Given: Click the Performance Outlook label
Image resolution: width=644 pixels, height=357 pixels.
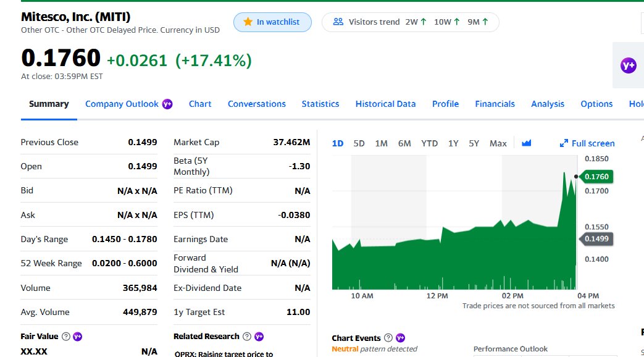Looking at the screenshot, I should pos(511,349).
